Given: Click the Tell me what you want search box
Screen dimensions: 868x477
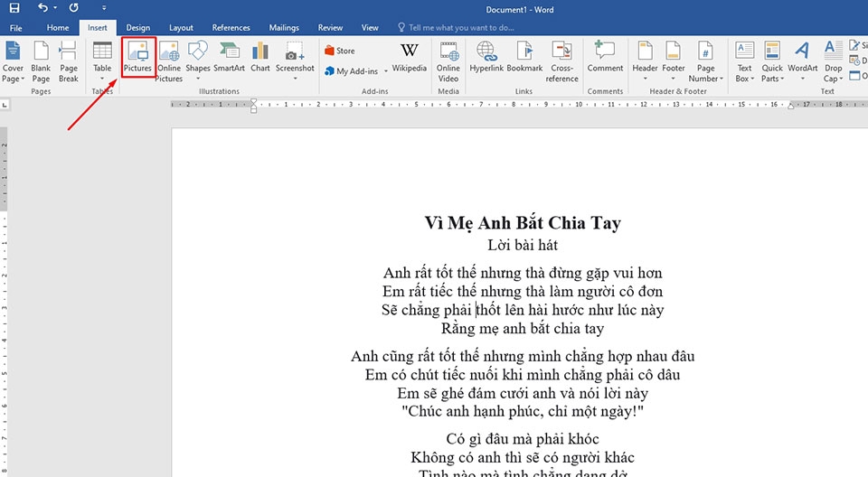Looking at the screenshot, I should (456, 28).
